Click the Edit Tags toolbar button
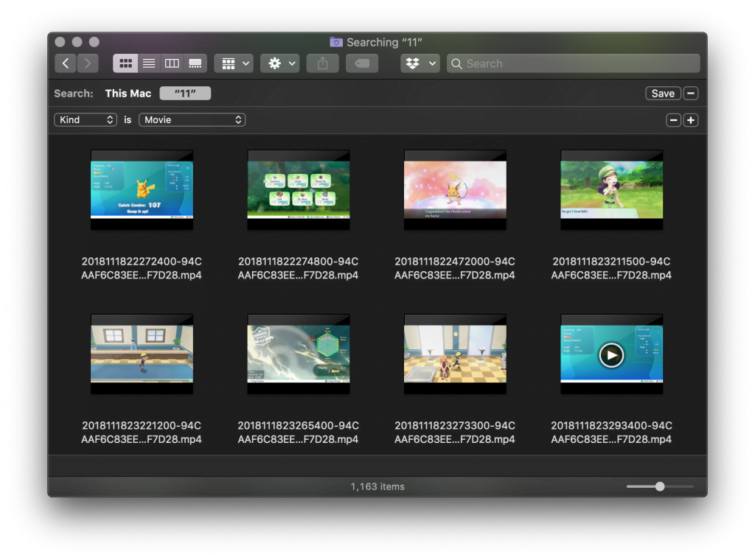 pos(361,63)
